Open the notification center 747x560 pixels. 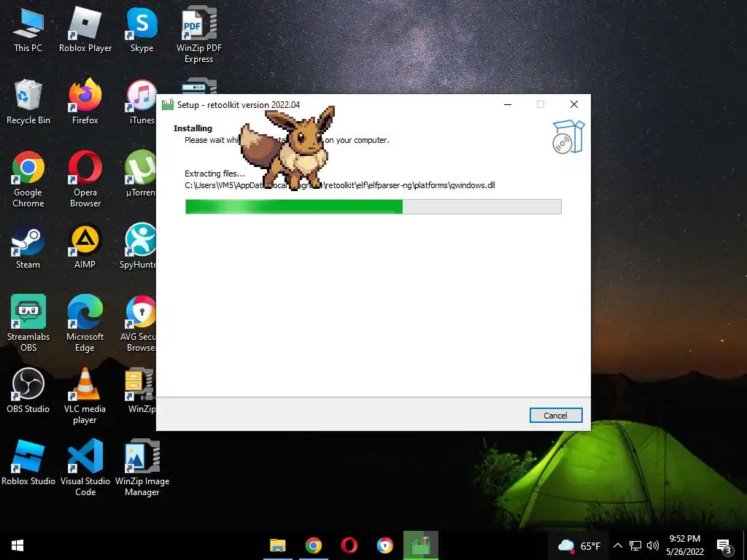click(724, 546)
